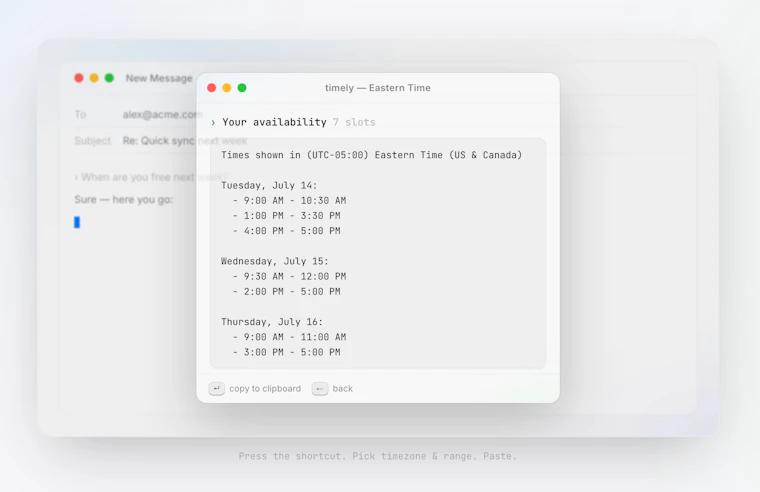Select the 1:00 PM - 3:30 PM slot
Image resolution: width=760 pixels, height=492 pixels.
(286, 216)
